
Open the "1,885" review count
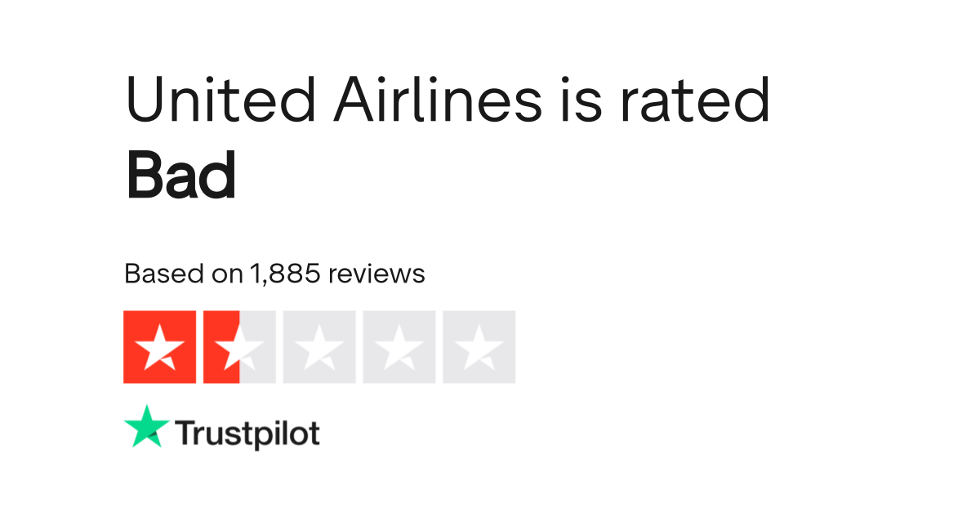[x=287, y=274]
